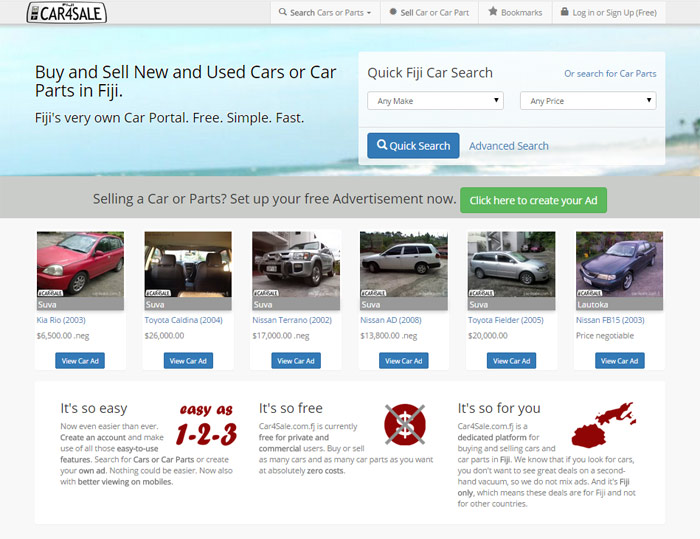This screenshot has width=700, height=539.
Task: View Car Ad for Toyota Fielder
Action: (x=512, y=361)
